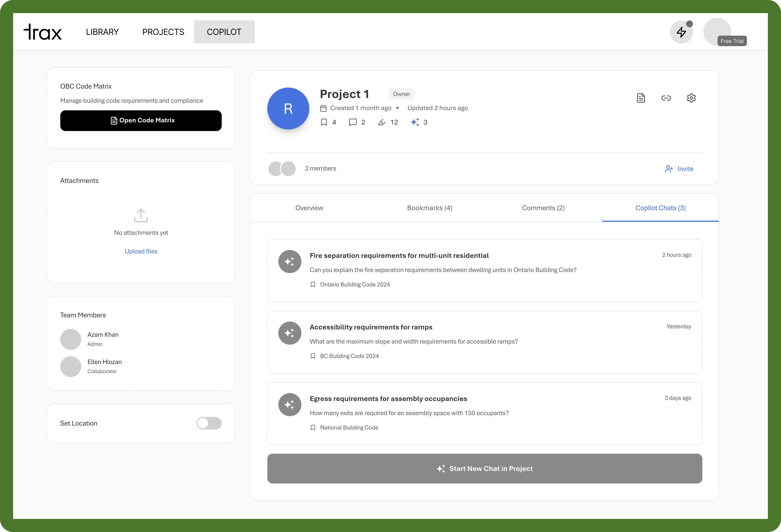Click the comments count icon

tap(352, 122)
